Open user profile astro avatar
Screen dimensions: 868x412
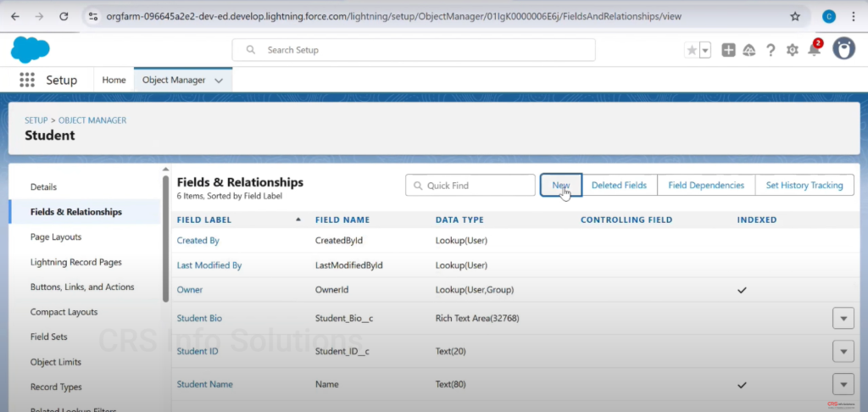(843, 48)
